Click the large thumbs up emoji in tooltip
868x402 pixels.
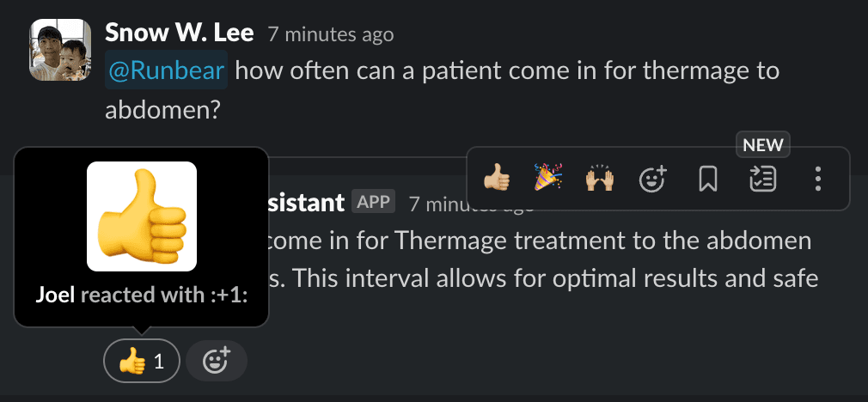142,216
